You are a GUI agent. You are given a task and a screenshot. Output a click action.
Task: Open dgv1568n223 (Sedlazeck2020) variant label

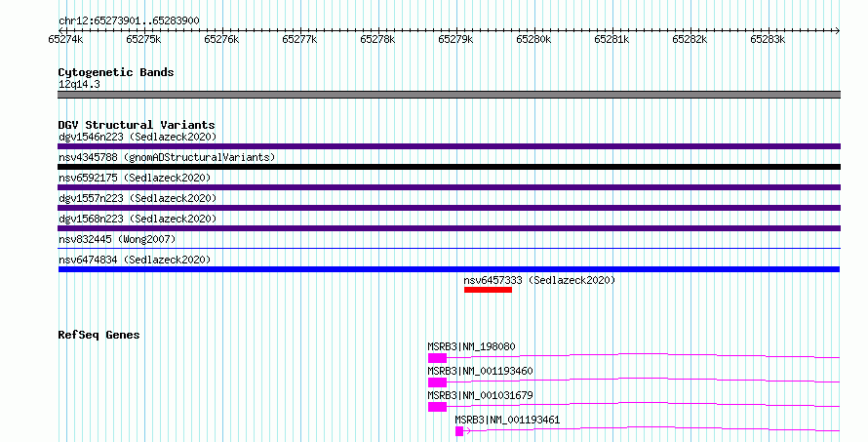(138, 219)
